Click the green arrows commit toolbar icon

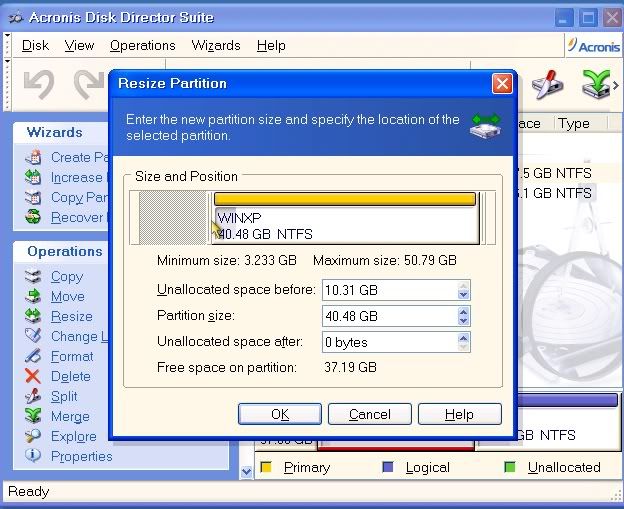click(x=596, y=84)
